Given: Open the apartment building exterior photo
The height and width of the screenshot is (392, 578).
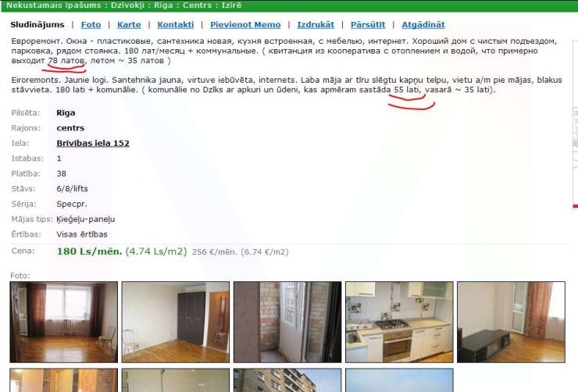Looking at the screenshot, I should coord(287,380).
